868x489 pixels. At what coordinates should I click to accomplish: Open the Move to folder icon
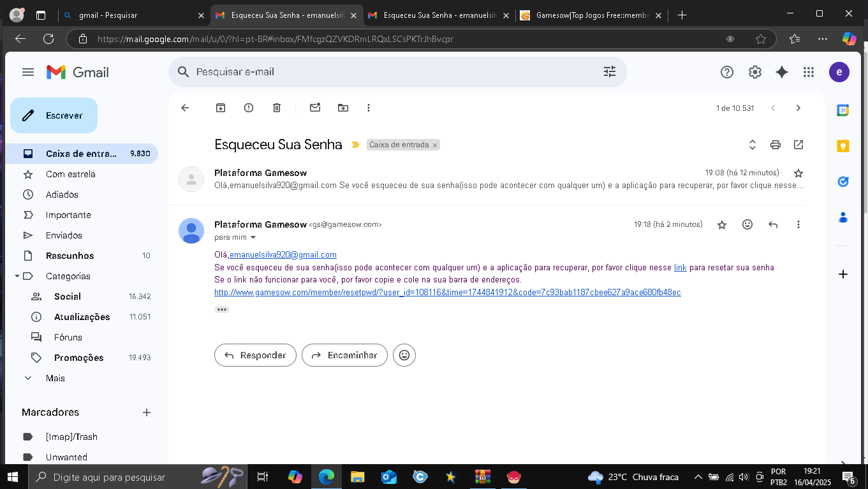[x=343, y=108]
